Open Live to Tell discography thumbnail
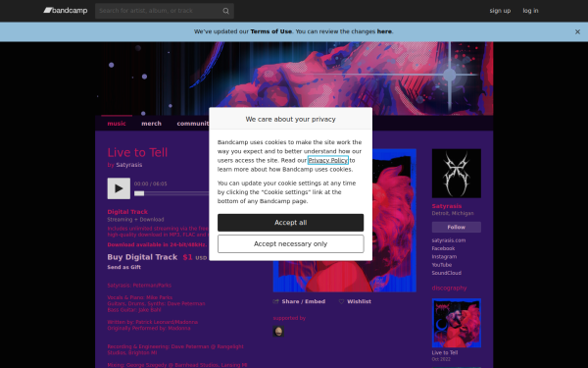 click(x=457, y=323)
